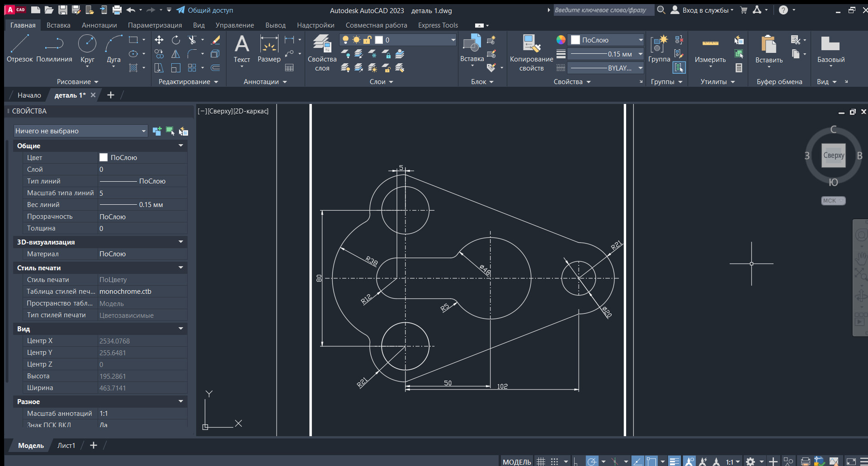Open the Hatch tool
The image size is (868, 466).
[133, 68]
